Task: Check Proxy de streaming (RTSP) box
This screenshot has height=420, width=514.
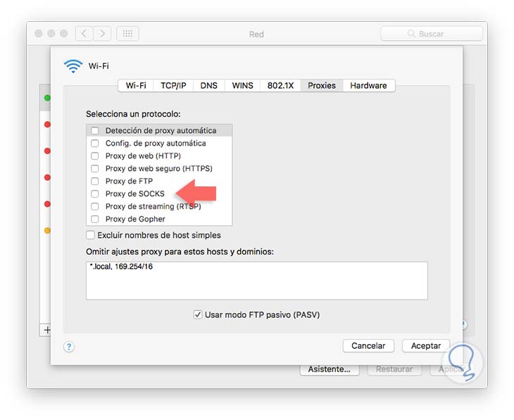Action: pos(95,206)
